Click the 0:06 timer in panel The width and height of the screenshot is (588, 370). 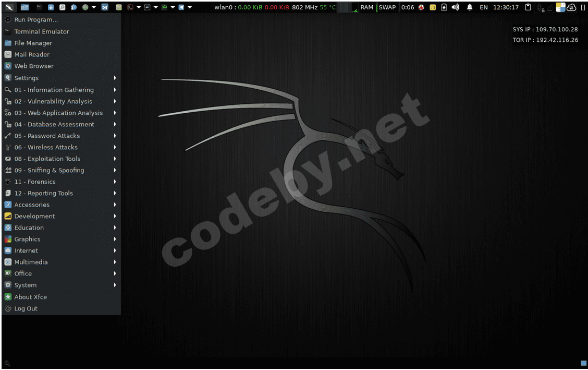(408, 7)
